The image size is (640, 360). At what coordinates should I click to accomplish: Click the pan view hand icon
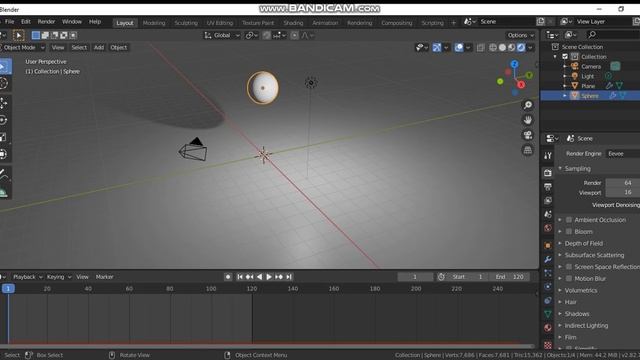tap(528, 120)
